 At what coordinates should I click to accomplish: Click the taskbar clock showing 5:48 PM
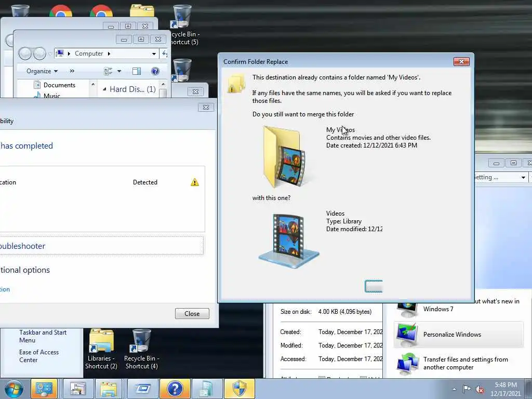(x=506, y=389)
